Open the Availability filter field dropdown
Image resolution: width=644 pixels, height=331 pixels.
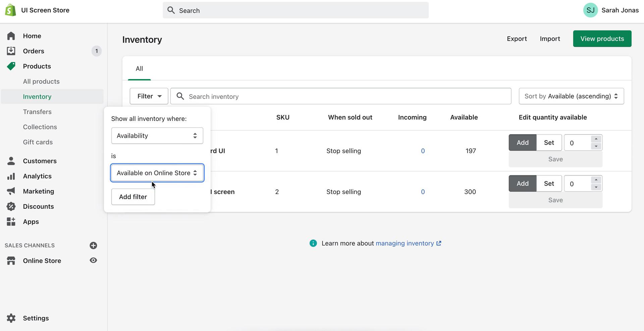(157, 136)
